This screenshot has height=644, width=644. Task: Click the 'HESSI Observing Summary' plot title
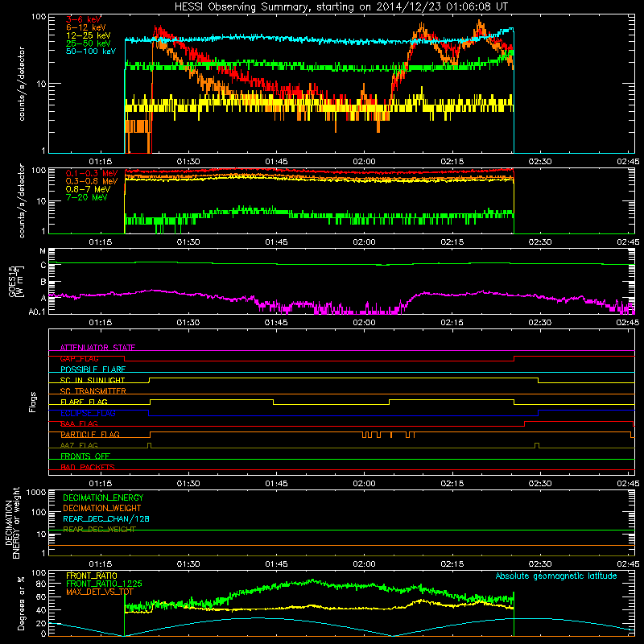click(341, 6)
